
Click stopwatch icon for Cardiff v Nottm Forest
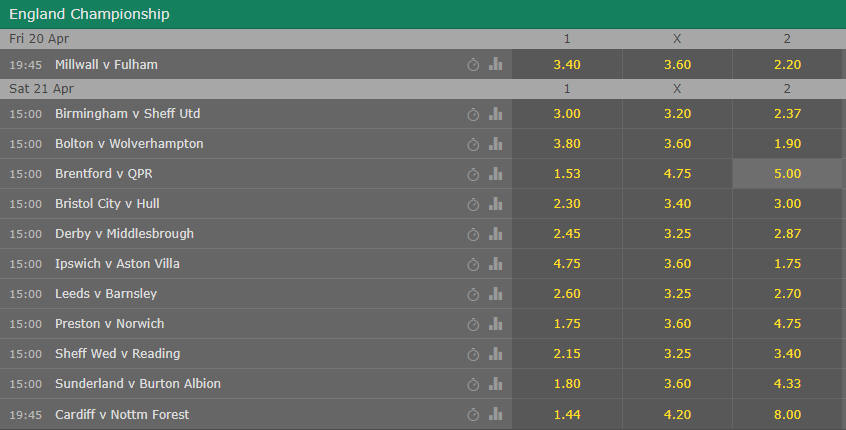473,414
